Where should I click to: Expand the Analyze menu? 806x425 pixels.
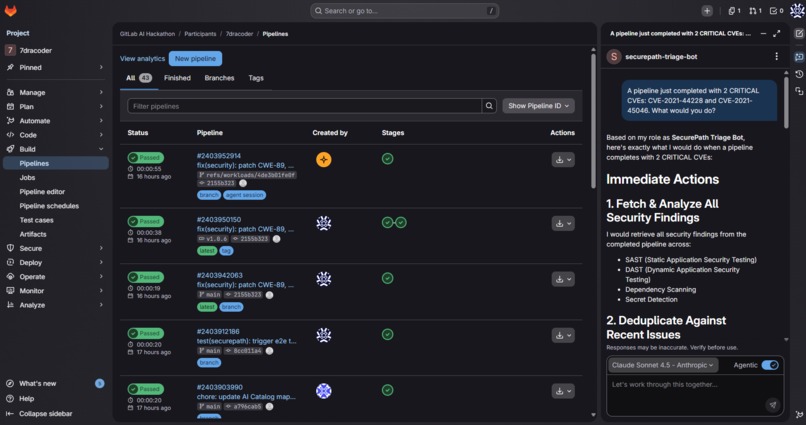(x=56, y=305)
